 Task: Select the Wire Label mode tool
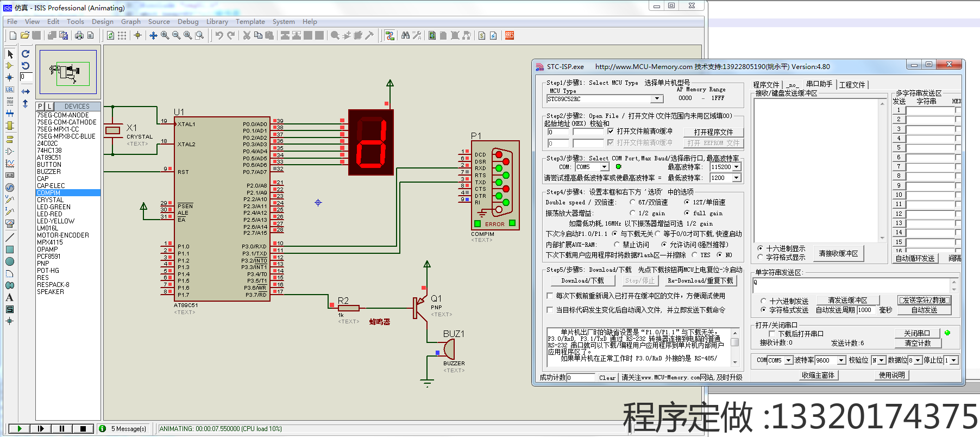pos(10,89)
